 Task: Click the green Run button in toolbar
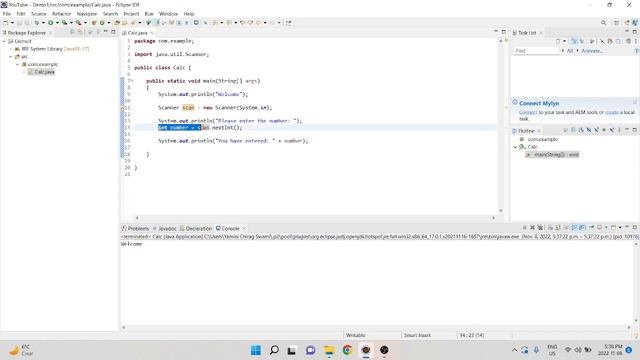(x=51, y=23)
